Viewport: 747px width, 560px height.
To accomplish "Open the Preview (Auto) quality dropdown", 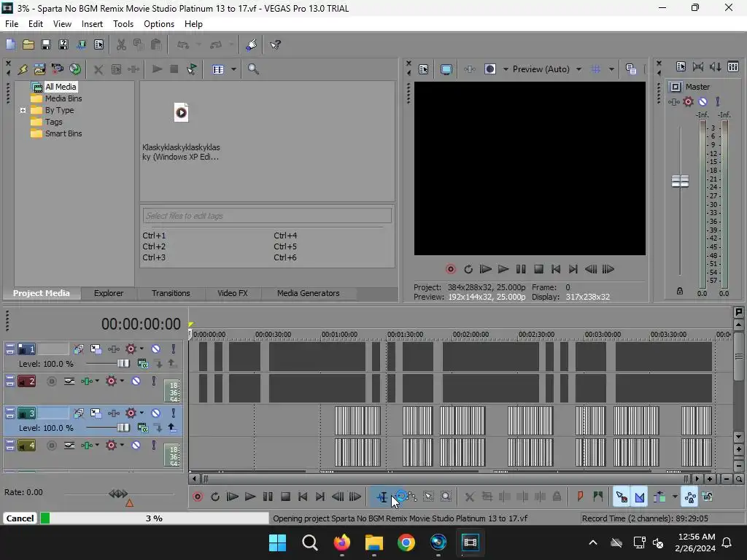I will [578, 69].
